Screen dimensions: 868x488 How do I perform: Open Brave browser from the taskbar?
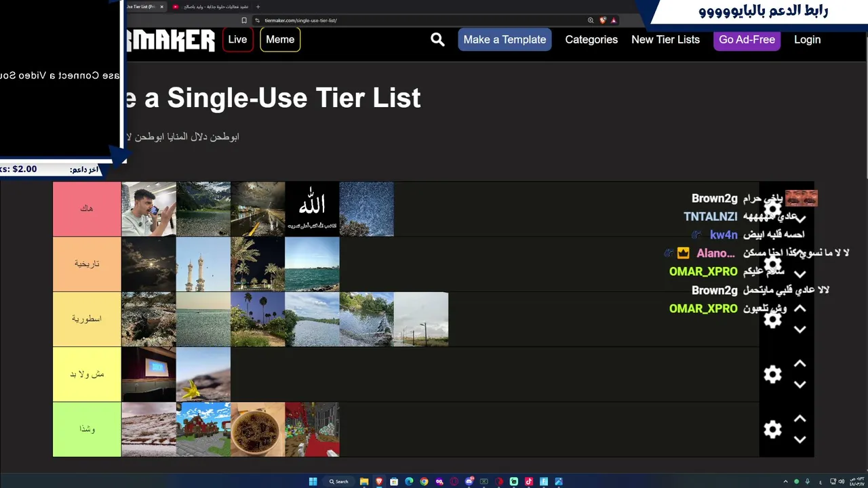379,482
